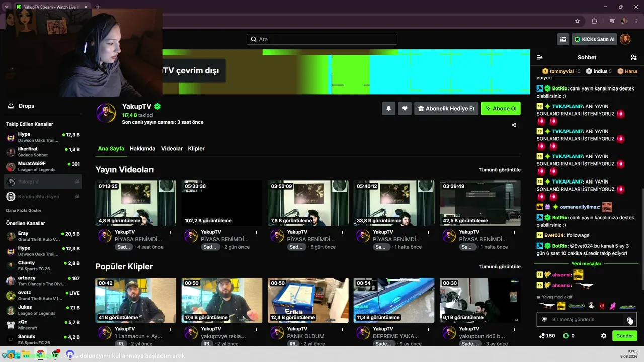Open arteezy recommended channel
644x362 pixels.
(x=43, y=281)
